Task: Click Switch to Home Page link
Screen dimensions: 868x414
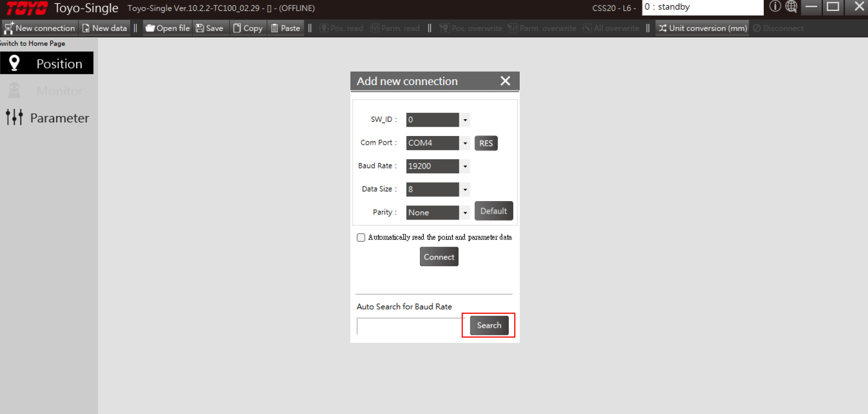Action: pyautogui.click(x=33, y=43)
